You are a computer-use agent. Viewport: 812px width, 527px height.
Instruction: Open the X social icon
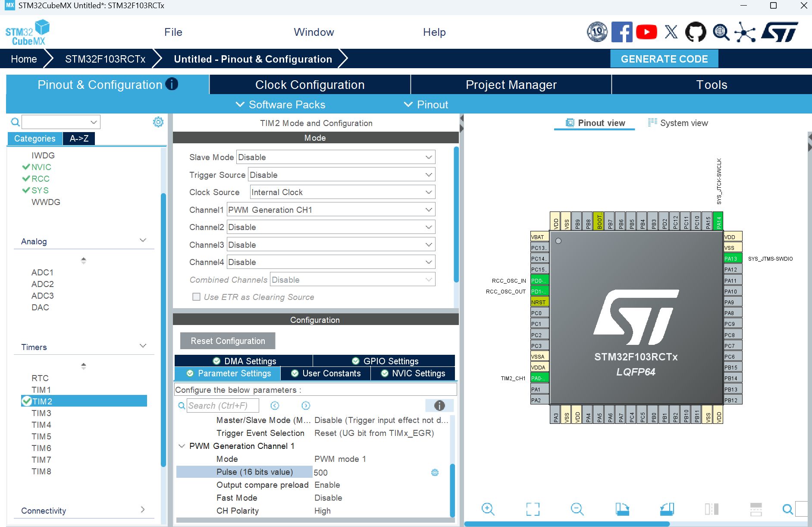pyautogui.click(x=671, y=32)
